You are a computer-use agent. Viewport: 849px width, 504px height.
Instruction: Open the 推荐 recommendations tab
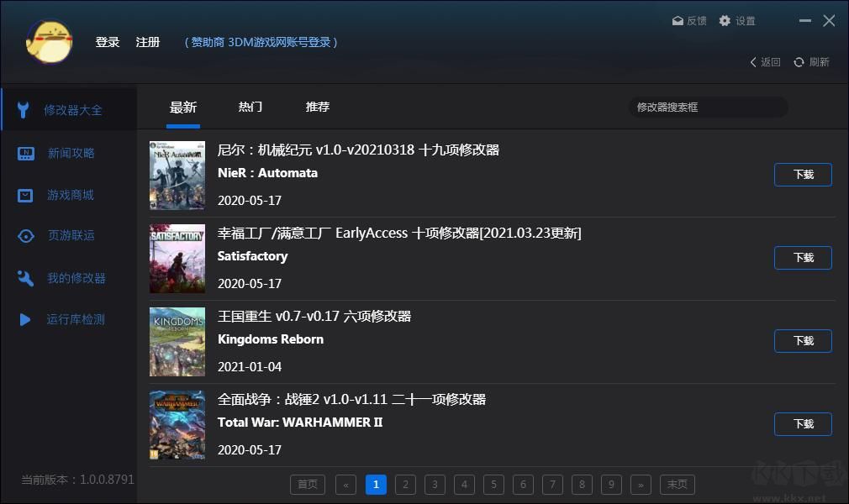[317, 107]
